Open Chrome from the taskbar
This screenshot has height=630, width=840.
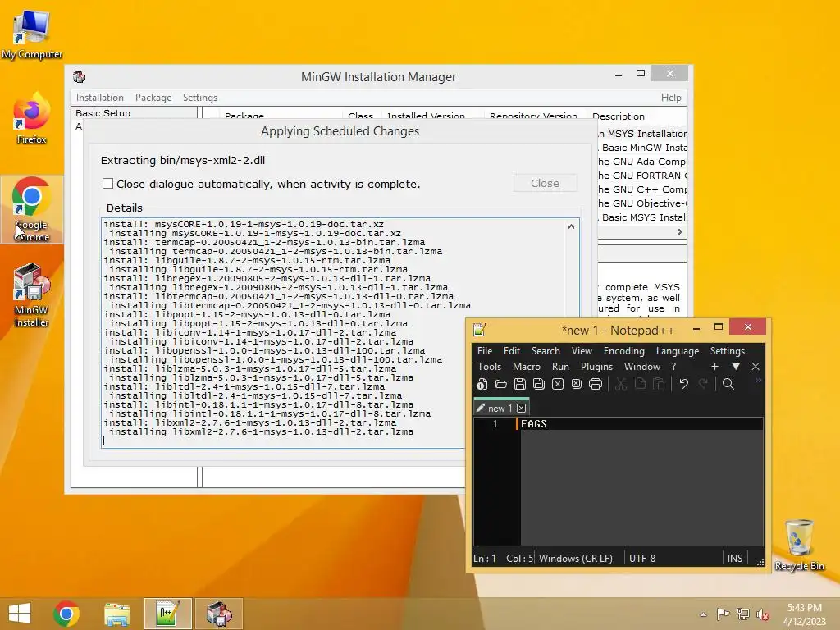[x=66, y=614]
